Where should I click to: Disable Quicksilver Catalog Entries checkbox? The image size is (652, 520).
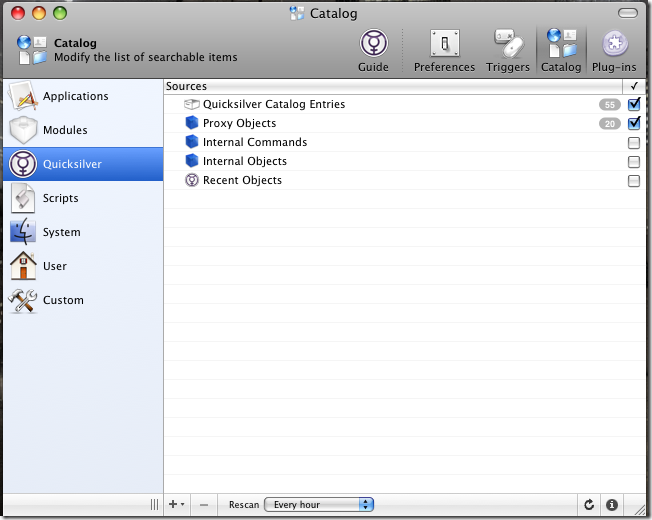point(634,104)
